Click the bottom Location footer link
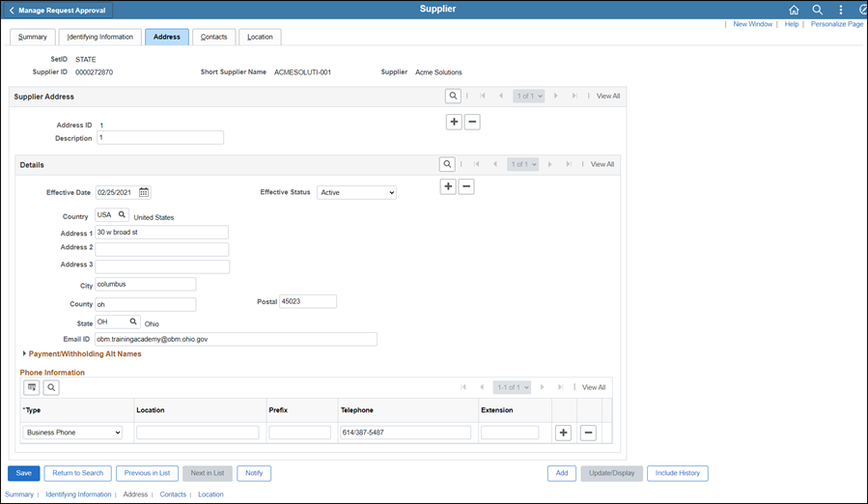The width and height of the screenshot is (868, 504). coord(210,494)
